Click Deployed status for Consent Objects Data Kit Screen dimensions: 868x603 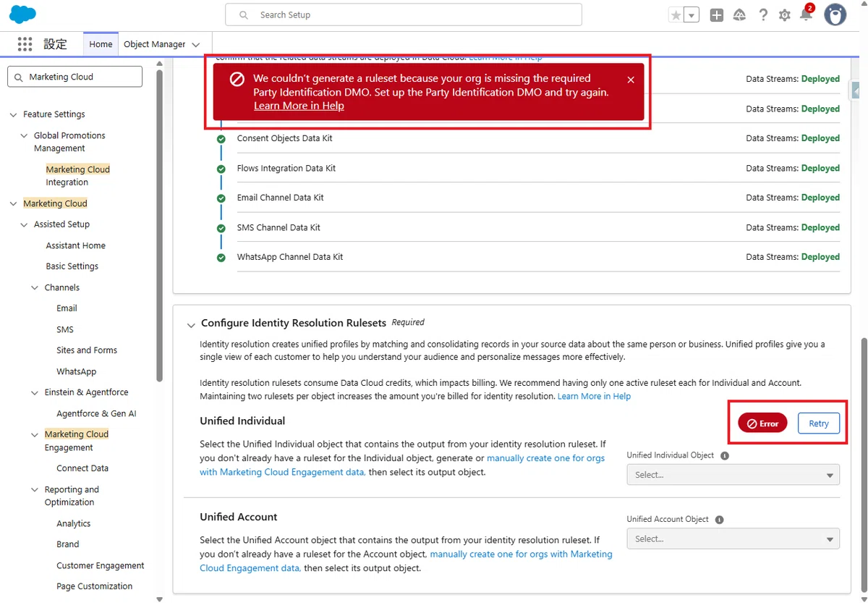[x=820, y=138]
